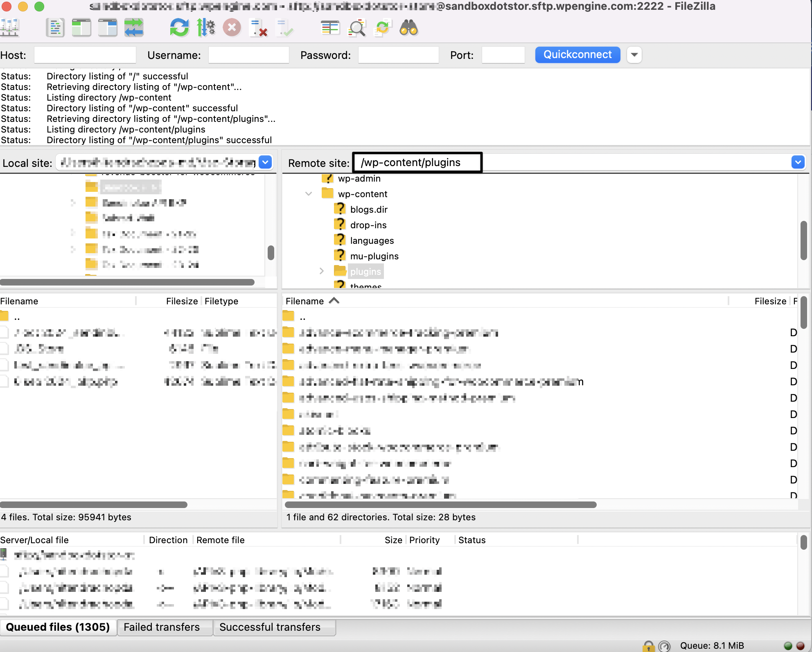This screenshot has height=652, width=812.
Task: Select the blogs.dir folder icon
Action: coord(339,209)
